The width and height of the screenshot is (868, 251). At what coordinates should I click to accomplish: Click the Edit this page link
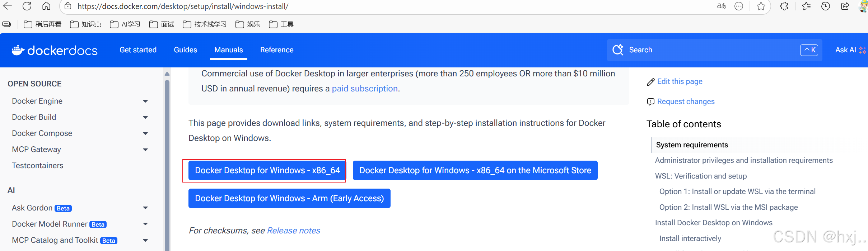pyautogui.click(x=680, y=81)
